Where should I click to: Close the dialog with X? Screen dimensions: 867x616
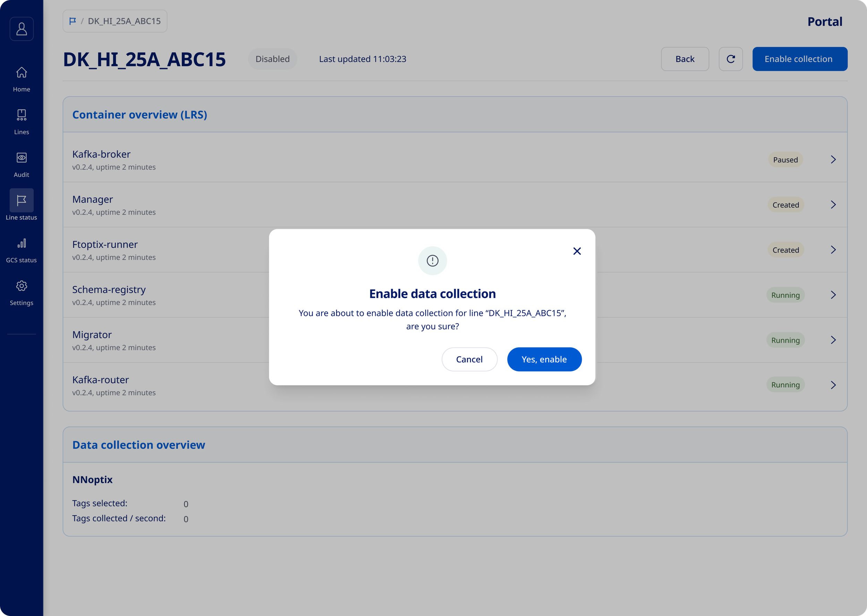(x=577, y=251)
